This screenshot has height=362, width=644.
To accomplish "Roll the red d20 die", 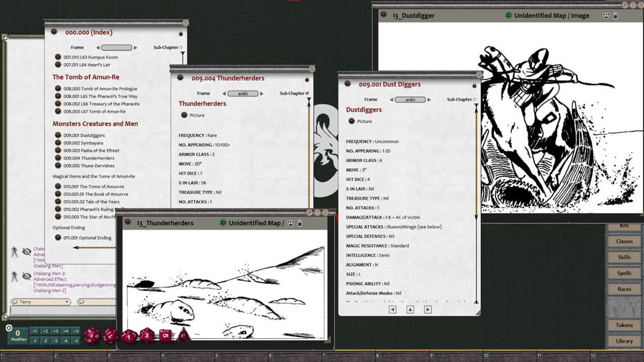I will (x=91, y=335).
